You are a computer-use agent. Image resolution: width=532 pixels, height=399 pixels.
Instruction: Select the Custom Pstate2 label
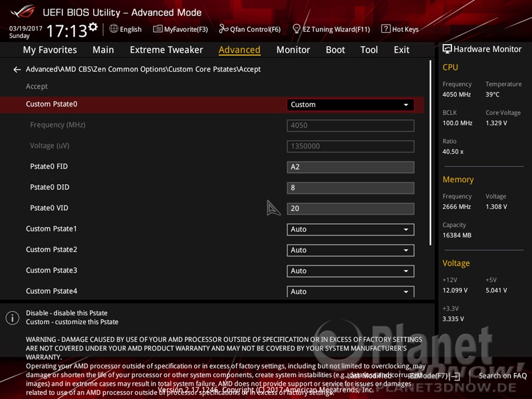[x=52, y=249]
